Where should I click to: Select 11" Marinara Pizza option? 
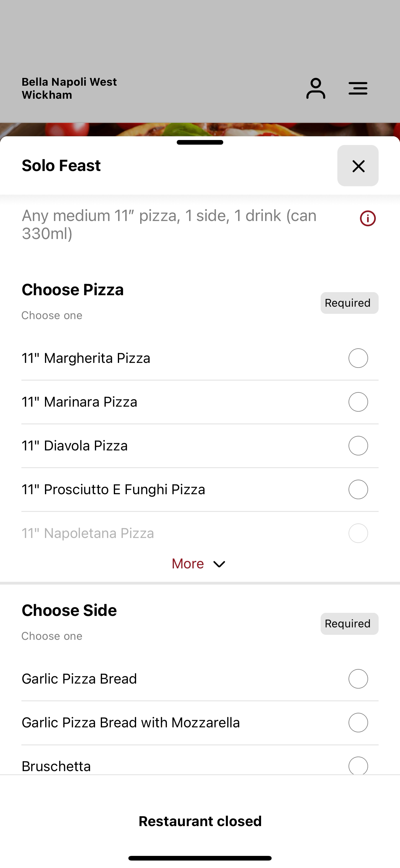[x=200, y=402]
